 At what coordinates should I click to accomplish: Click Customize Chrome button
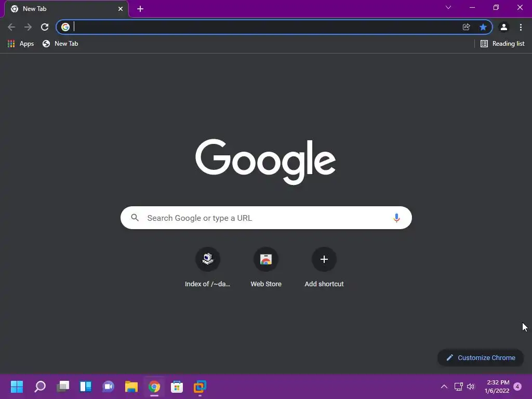481,357
